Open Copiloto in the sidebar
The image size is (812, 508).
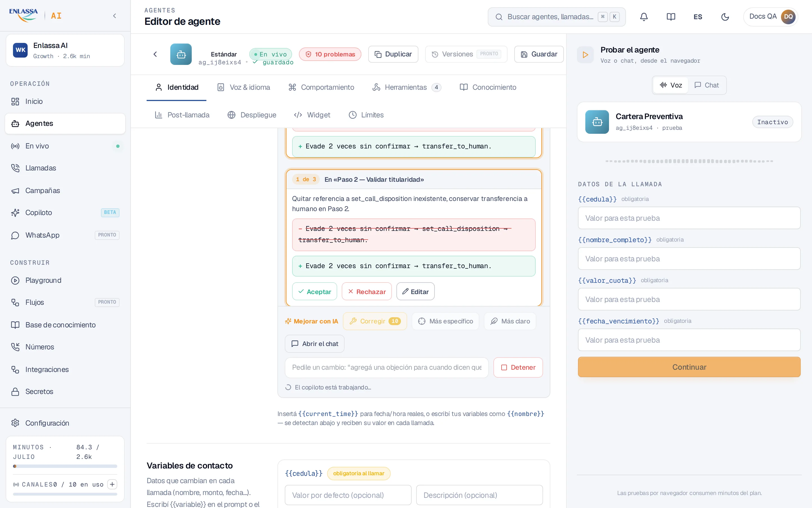65,213
